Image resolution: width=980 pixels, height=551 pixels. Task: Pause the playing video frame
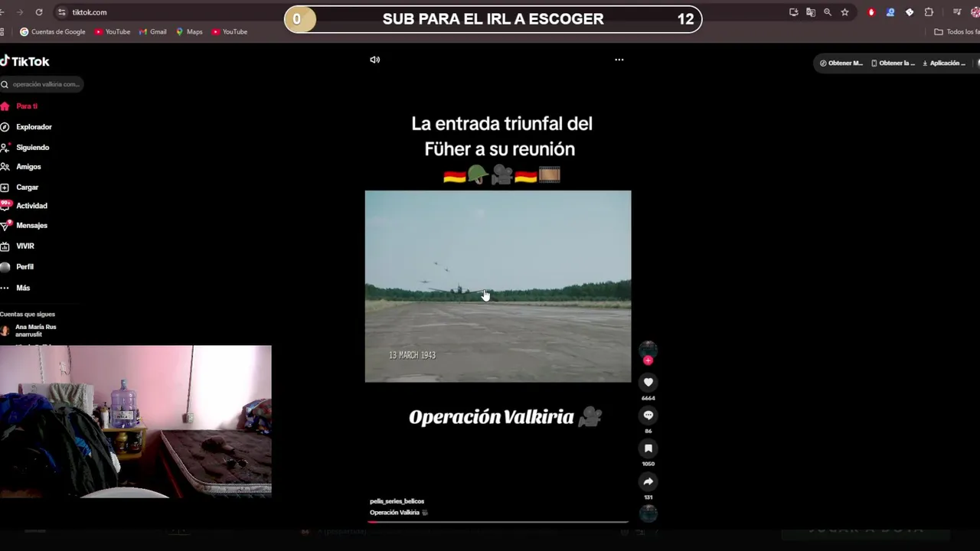point(498,286)
